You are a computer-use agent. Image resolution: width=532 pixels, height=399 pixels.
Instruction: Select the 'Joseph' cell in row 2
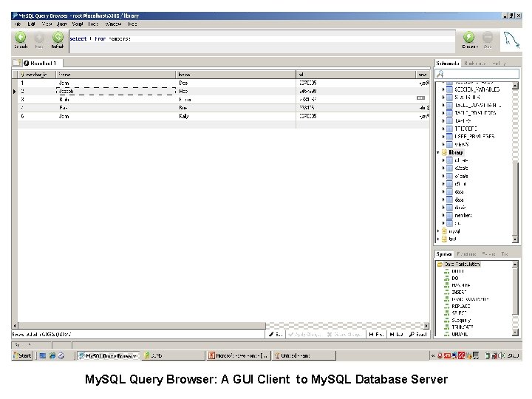(x=116, y=92)
